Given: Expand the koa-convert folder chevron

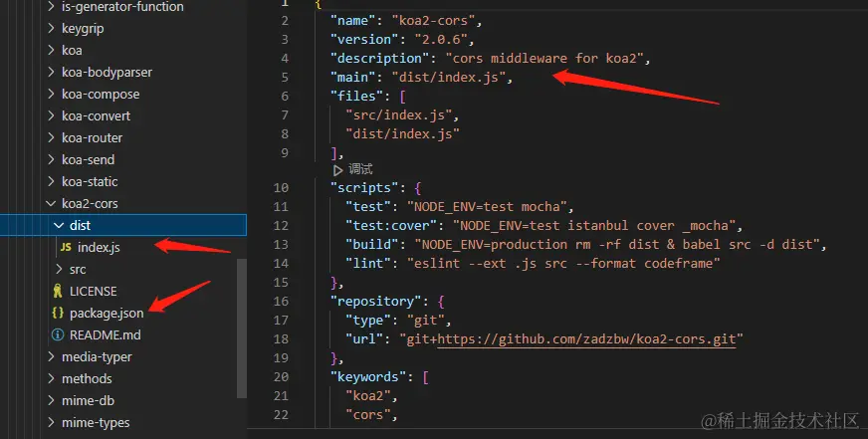Looking at the screenshot, I should pos(51,115).
